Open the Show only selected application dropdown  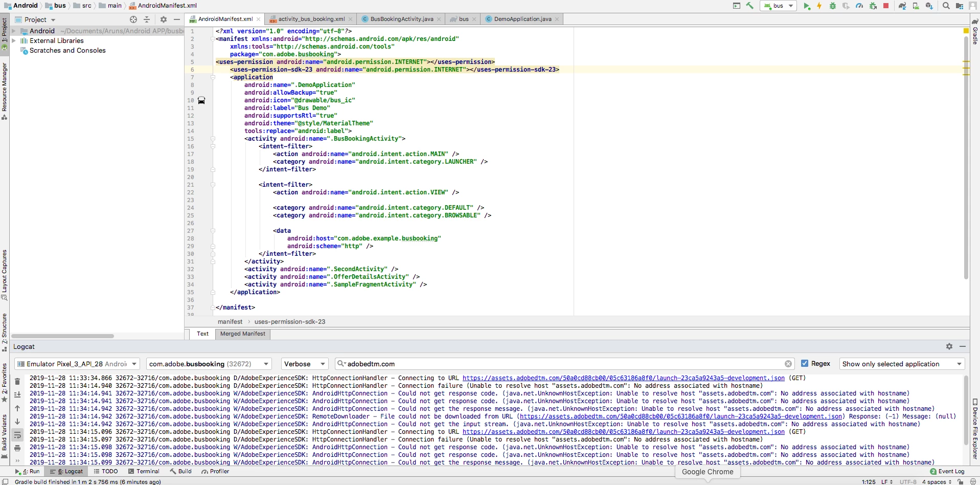902,364
